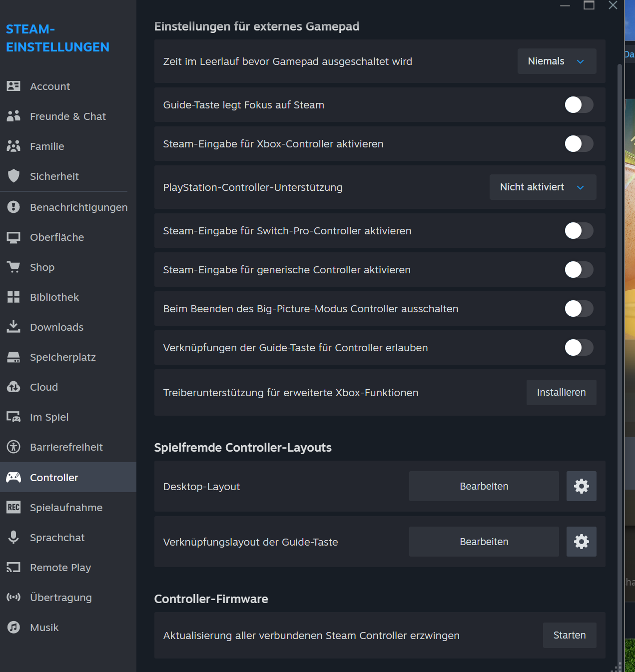The height and width of the screenshot is (672, 635).
Task: Click the Musik note icon
Action: pos(13,628)
